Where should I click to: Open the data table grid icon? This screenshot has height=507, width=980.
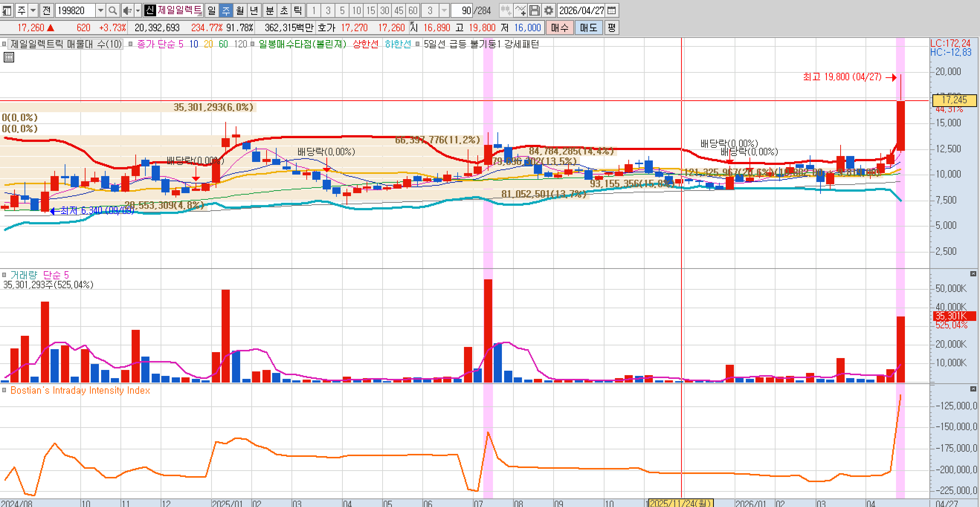[x=9, y=58]
